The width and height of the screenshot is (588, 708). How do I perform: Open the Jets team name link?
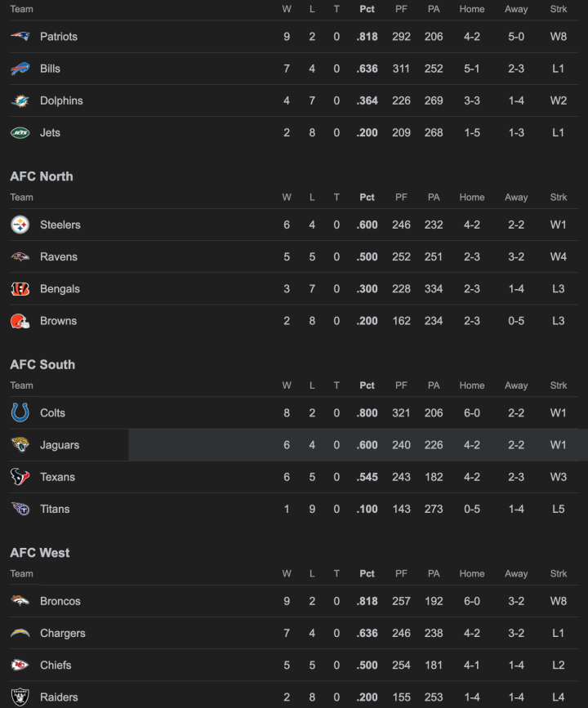[x=50, y=132]
